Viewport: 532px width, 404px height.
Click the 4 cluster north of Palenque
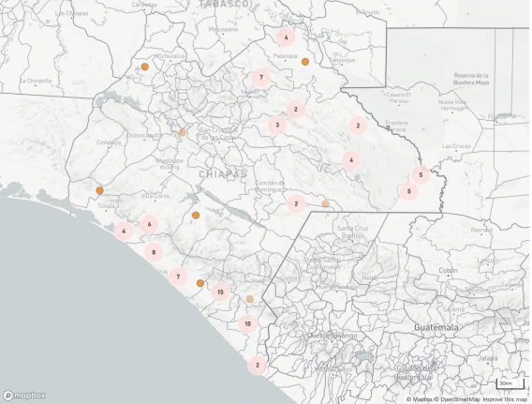(x=286, y=37)
